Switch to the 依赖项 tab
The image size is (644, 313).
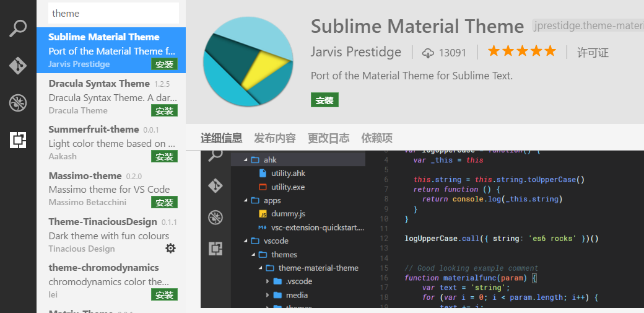tap(376, 138)
